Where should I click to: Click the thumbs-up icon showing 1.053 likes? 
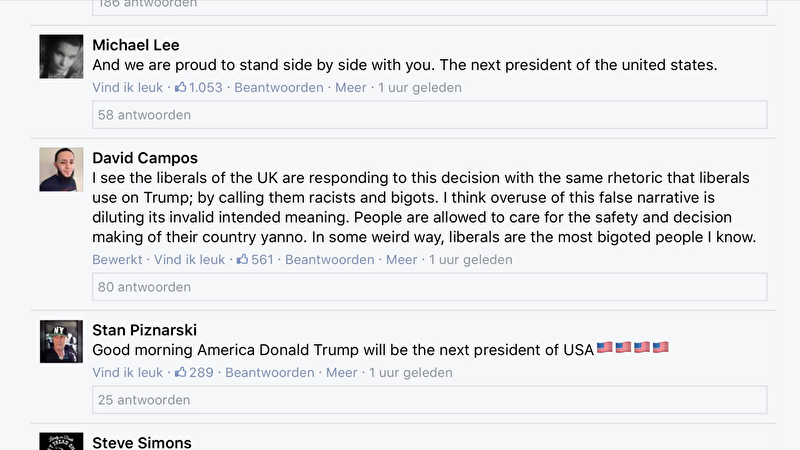pyautogui.click(x=181, y=87)
